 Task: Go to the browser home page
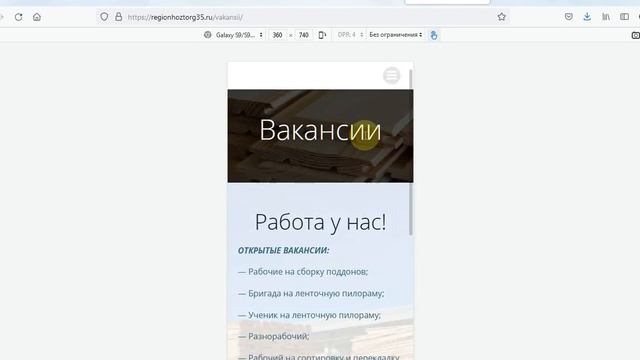click(37, 17)
